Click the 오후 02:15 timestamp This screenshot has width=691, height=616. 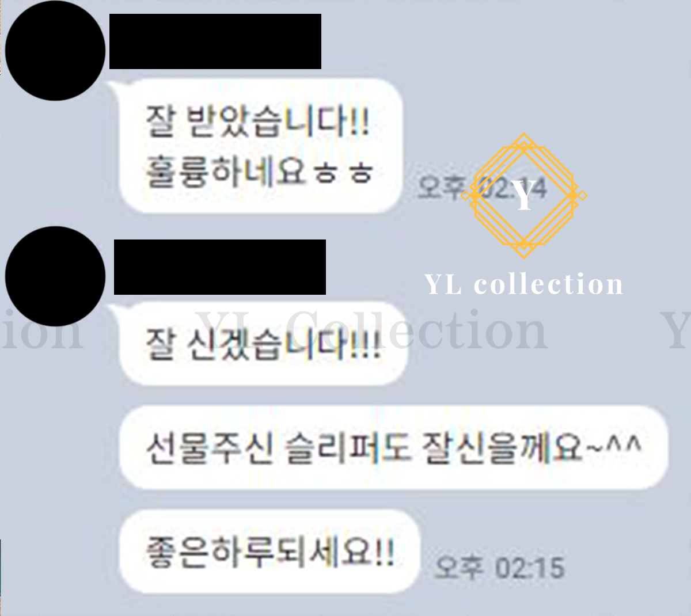tap(500, 568)
